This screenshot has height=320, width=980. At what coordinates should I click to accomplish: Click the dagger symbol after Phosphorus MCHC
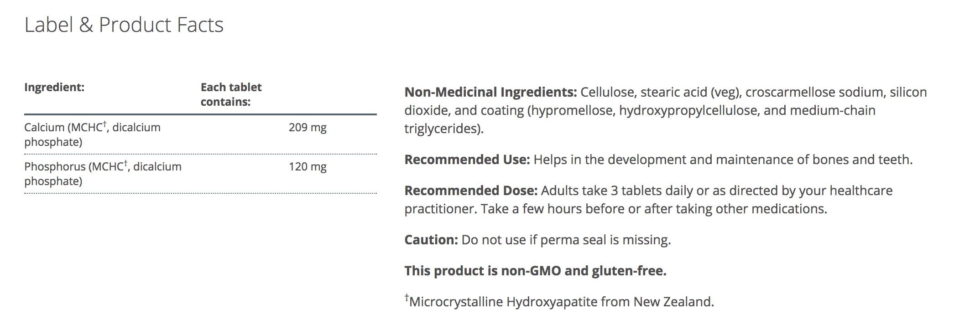coord(125,163)
